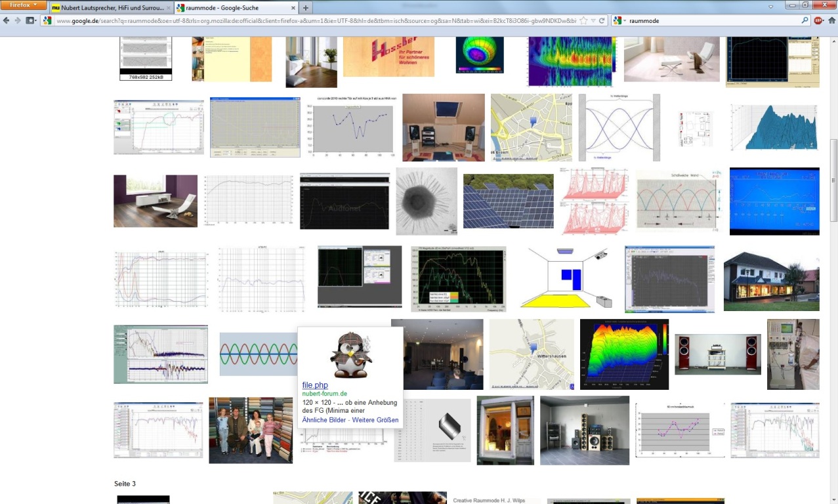The image size is (838, 504).
Task: Click the browser forward arrow
Action: 16,21
